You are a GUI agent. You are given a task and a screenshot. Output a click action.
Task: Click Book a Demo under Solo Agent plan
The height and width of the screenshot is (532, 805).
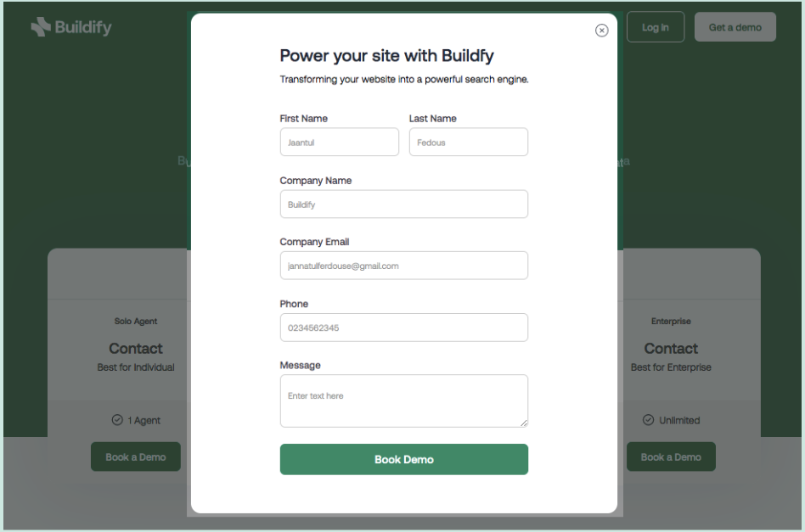point(135,456)
